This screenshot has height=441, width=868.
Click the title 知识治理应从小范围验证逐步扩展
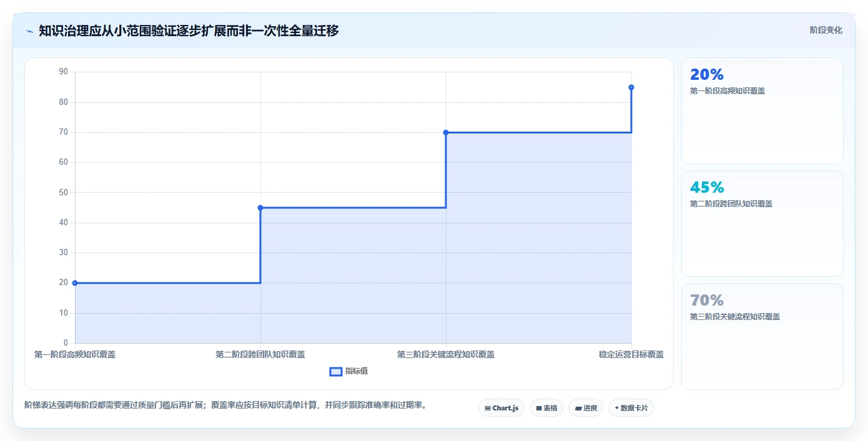[x=189, y=31]
